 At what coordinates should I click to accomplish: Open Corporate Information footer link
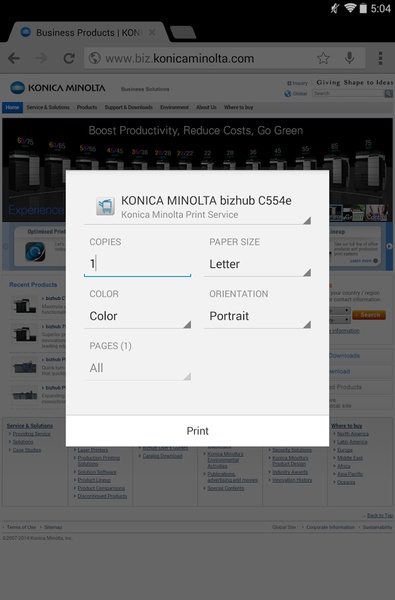coord(330,527)
